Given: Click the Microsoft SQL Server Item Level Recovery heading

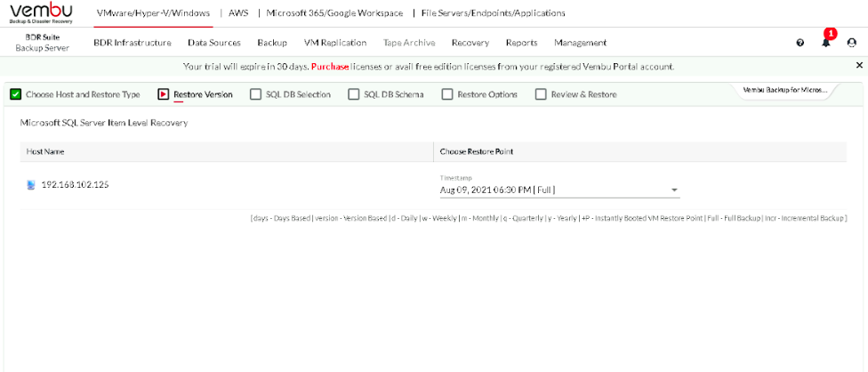Looking at the screenshot, I should pyautogui.click(x=104, y=123).
